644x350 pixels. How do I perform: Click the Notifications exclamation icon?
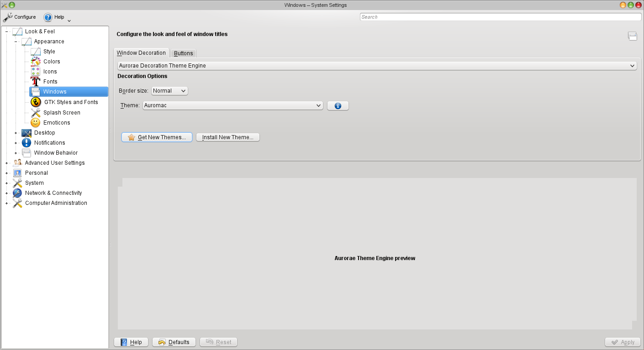[x=26, y=143]
